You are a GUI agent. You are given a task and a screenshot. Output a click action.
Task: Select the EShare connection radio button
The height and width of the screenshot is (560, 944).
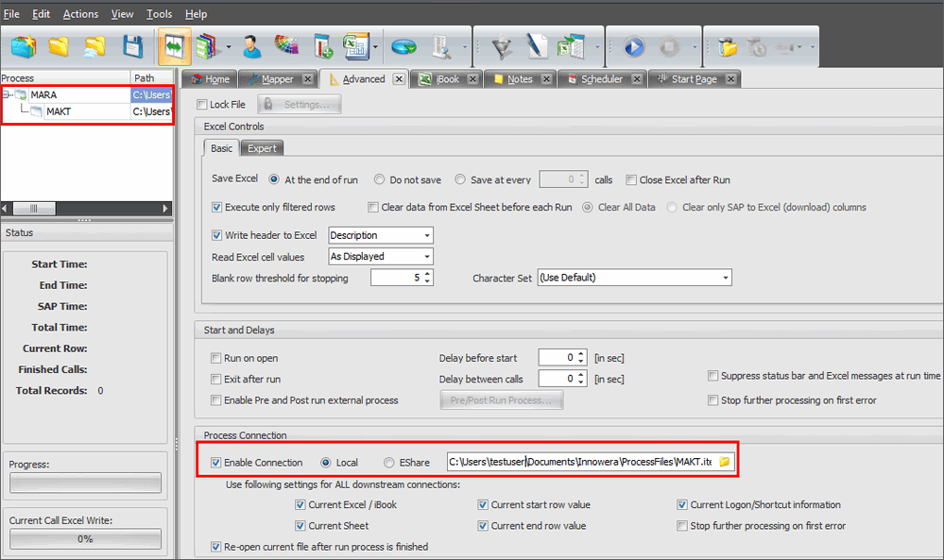tap(389, 463)
